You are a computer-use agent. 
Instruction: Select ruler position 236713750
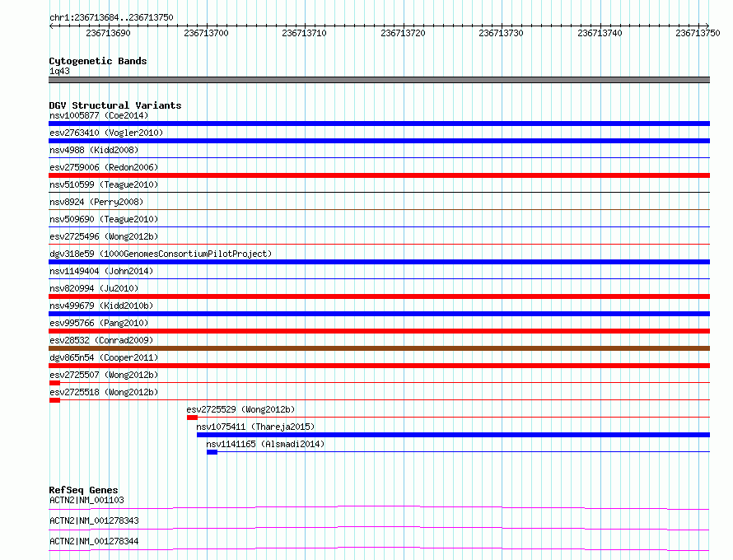tap(698, 33)
